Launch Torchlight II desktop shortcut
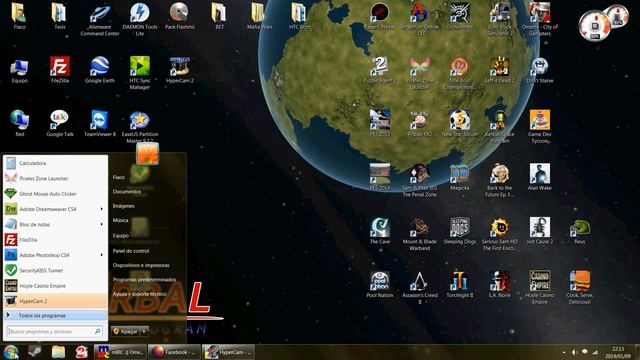This screenshot has width=640, height=360. 460,284
